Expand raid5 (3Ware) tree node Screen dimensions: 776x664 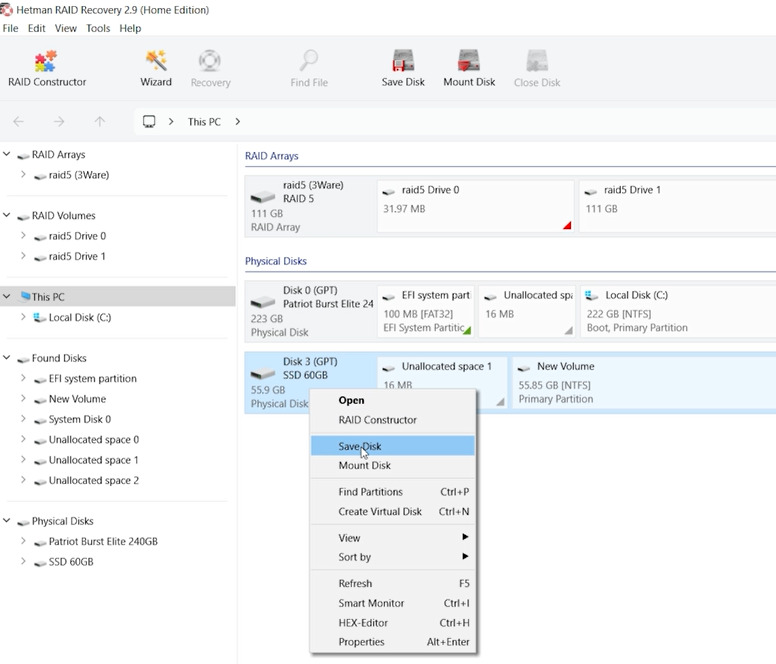click(23, 175)
